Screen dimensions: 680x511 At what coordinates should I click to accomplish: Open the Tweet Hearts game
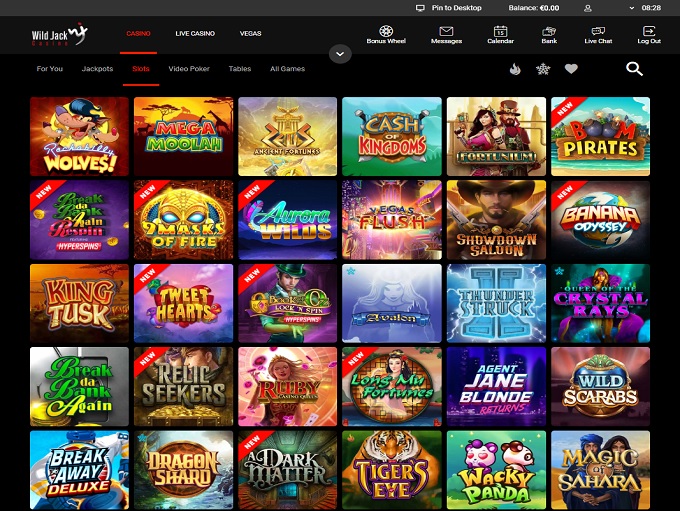click(183, 303)
